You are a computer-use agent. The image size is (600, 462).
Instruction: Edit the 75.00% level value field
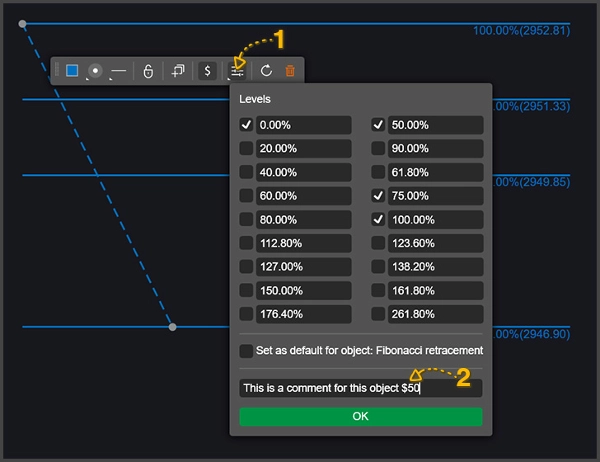(x=435, y=196)
